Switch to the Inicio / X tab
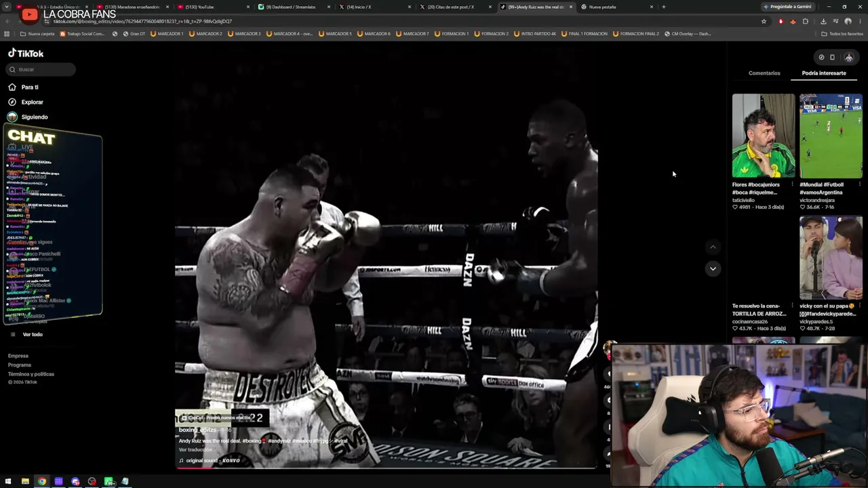Screen dimensions: 868x488 374,7
